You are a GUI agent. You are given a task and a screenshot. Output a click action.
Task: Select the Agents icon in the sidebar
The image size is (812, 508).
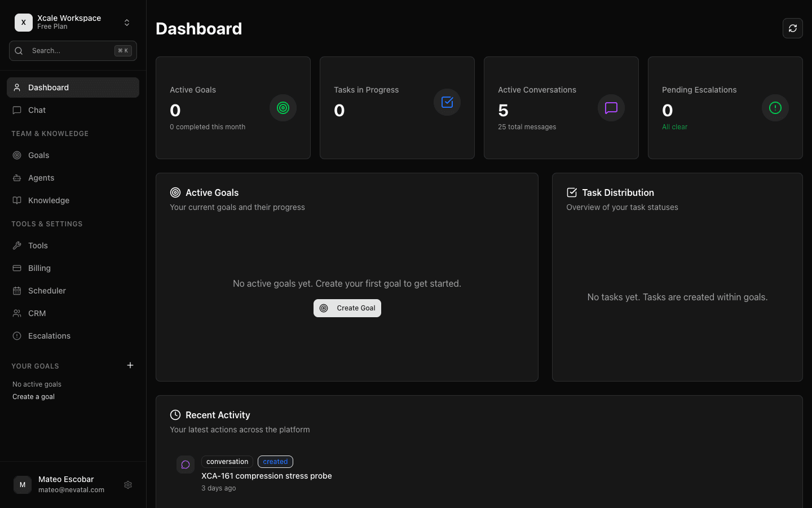pyautogui.click(x=17, y=178)
